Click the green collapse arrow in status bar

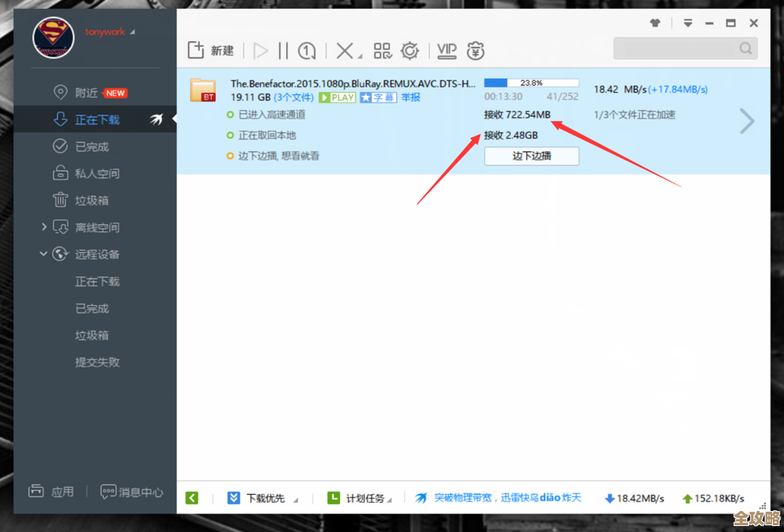point(192,498)
